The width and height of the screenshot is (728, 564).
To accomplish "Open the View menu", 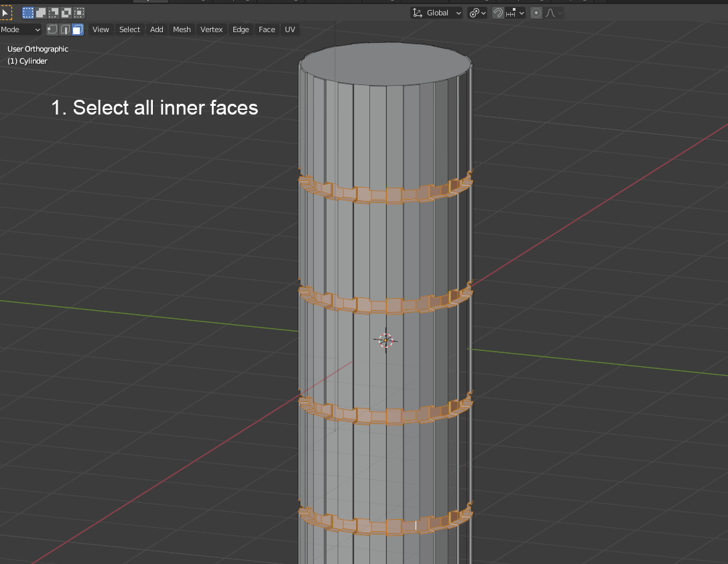I will 101,29.
